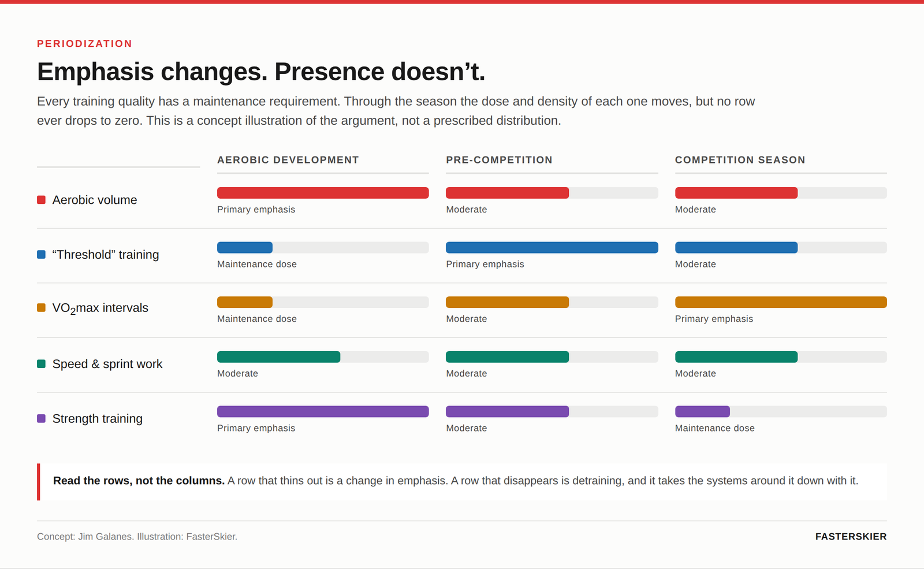Select the Competition Season column header

click(x=740, y=160)
